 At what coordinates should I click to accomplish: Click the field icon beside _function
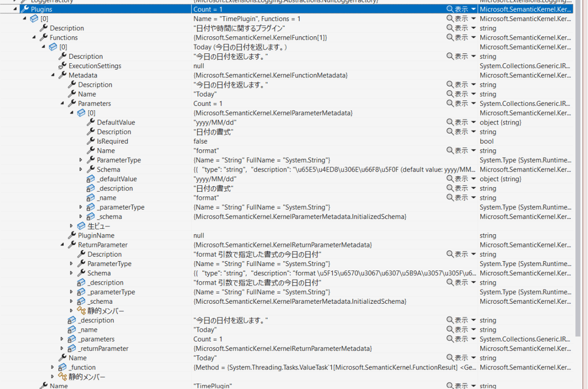click(x=62, y=367)
